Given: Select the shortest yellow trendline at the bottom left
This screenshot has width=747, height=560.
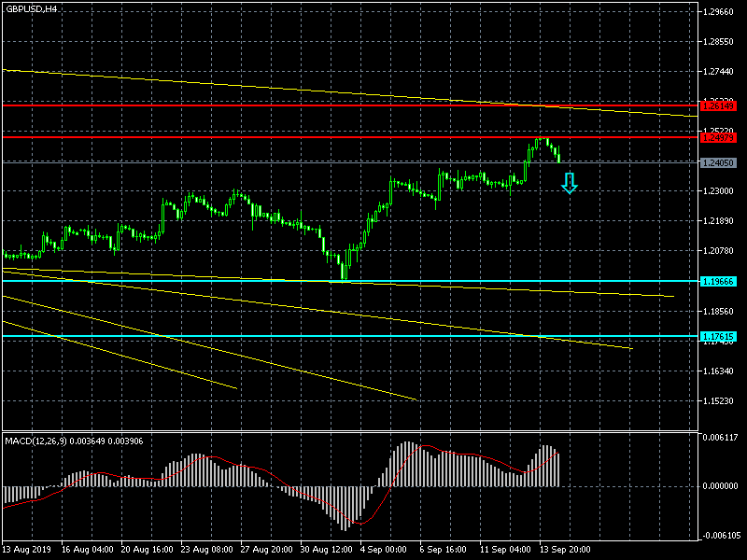Looking at the screenshot, I should (x=120, y=356).
